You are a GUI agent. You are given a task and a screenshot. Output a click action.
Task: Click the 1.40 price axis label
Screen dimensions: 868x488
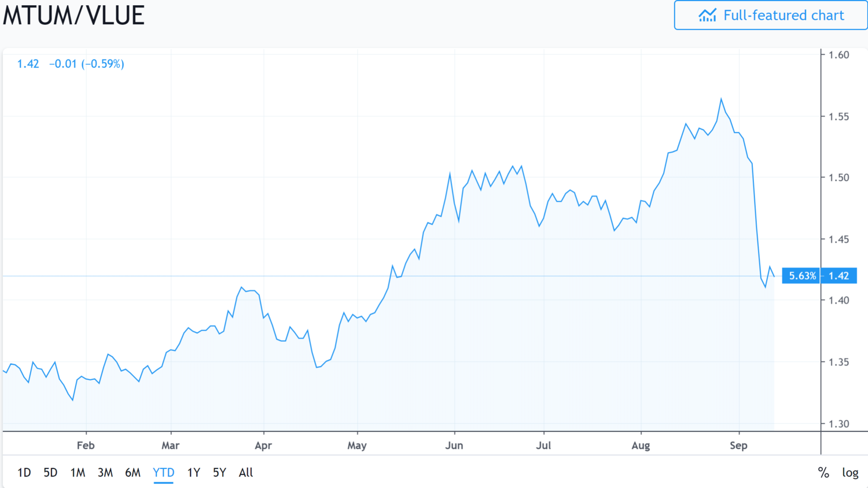839,300
